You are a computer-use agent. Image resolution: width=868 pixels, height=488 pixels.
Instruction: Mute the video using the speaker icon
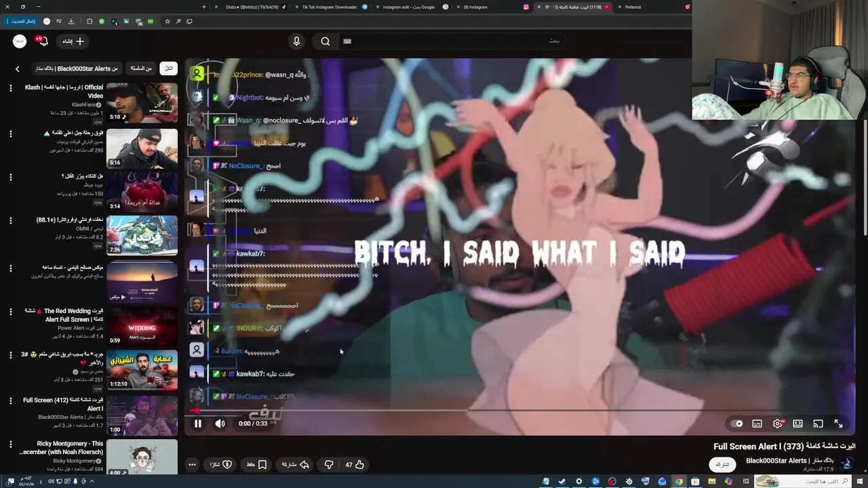coord(220,424)
